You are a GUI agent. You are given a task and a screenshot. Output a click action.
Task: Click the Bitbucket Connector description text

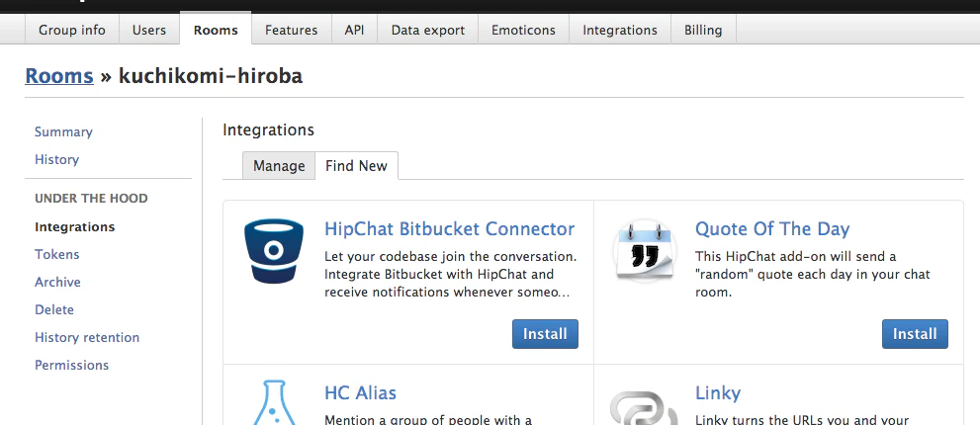click(x=451, y=274)
